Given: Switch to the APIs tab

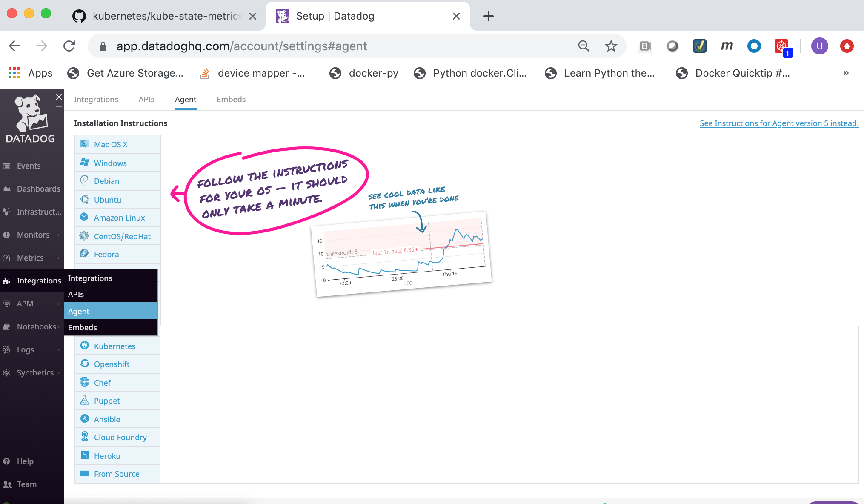Looking at the screenshot, I should tap(146, 100).
